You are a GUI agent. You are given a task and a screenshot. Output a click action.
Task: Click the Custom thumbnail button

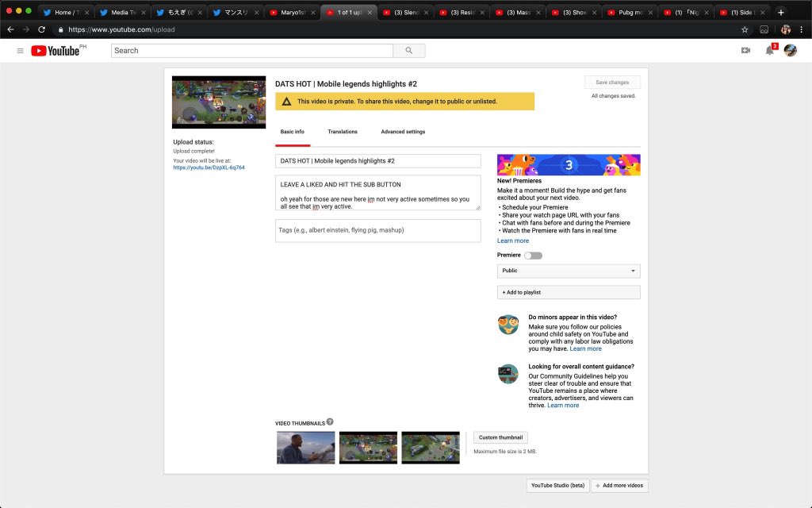500,437
